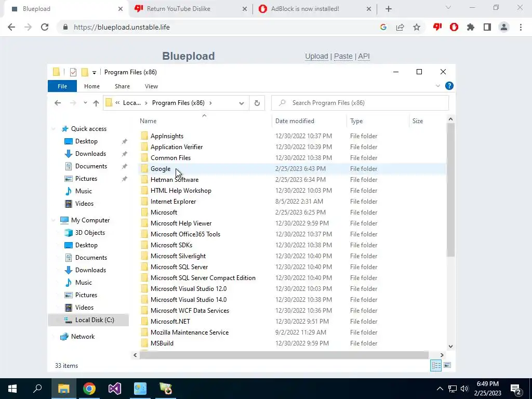Click the Google icon in address bar

tap(383, 27)
